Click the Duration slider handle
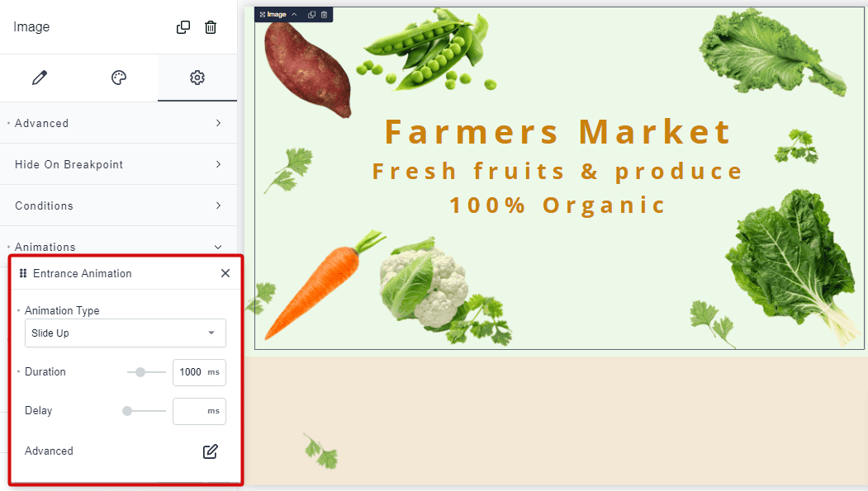 (140, 372)
